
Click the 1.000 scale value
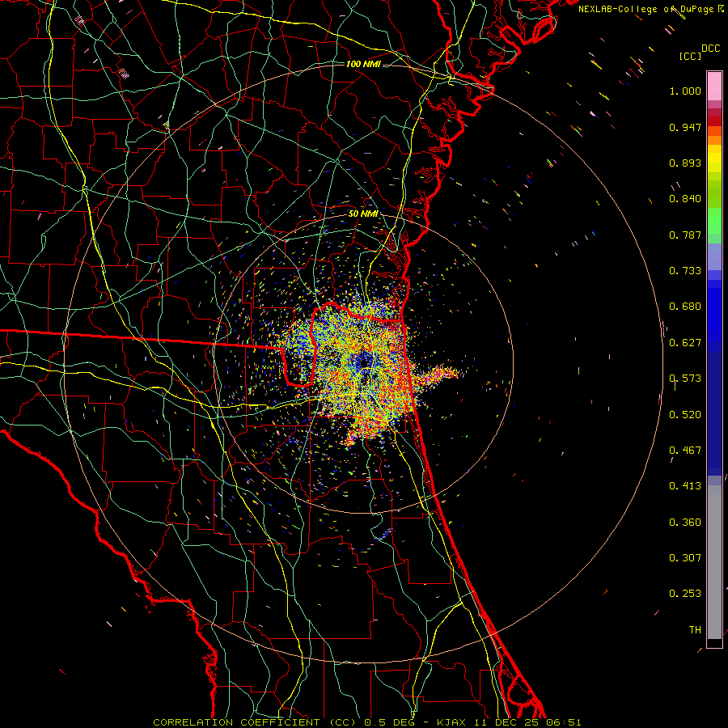(685, 91)
